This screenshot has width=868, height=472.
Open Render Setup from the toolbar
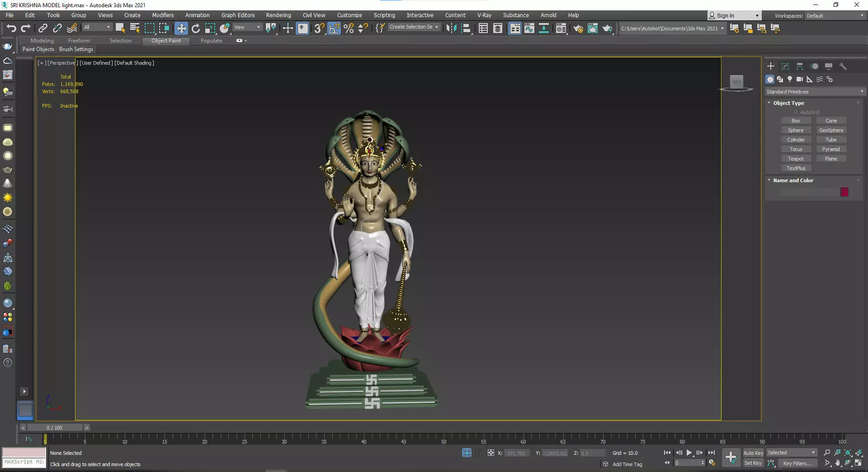[578, 28]
